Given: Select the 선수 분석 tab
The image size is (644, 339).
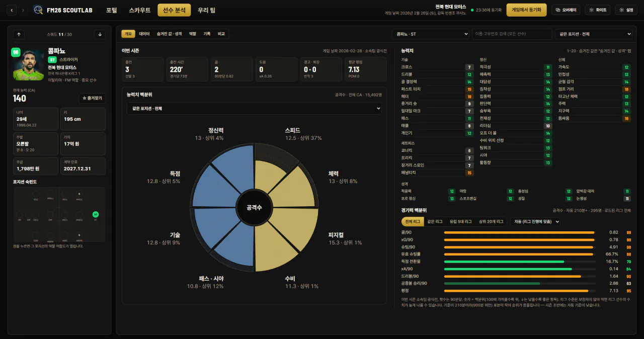Looking at the screenshot, I should coord(174,10).
